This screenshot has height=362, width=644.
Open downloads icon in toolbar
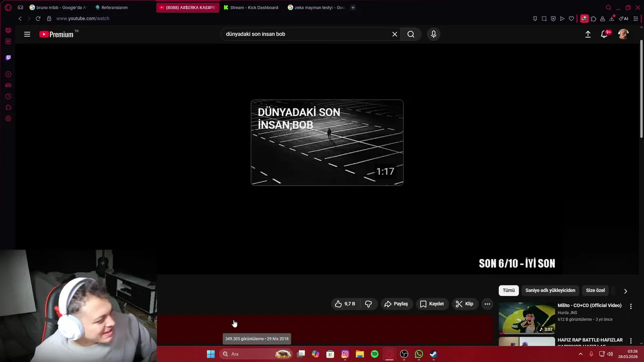click(x=611, y=19)
